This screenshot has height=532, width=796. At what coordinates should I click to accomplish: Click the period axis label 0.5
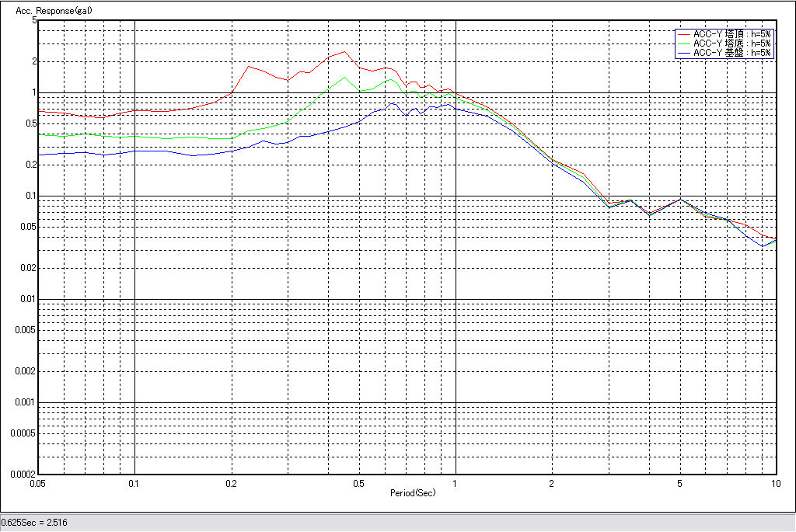coord(358,483)
